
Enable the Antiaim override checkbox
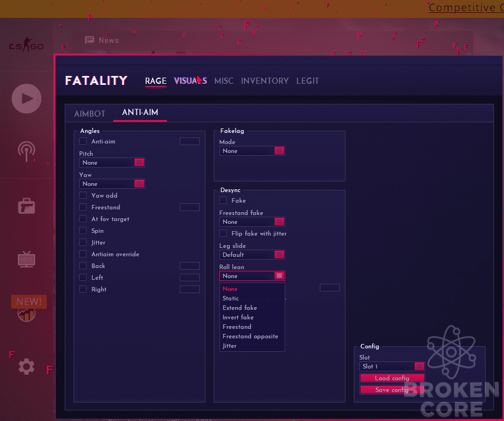(83, 254)
